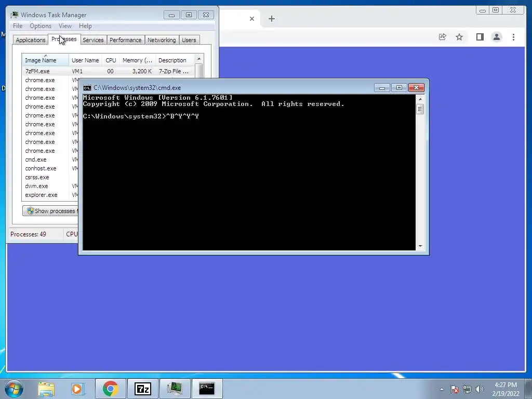Click the cmd window scroll-up arrow

pyautogui.click(x=420, y=99)
